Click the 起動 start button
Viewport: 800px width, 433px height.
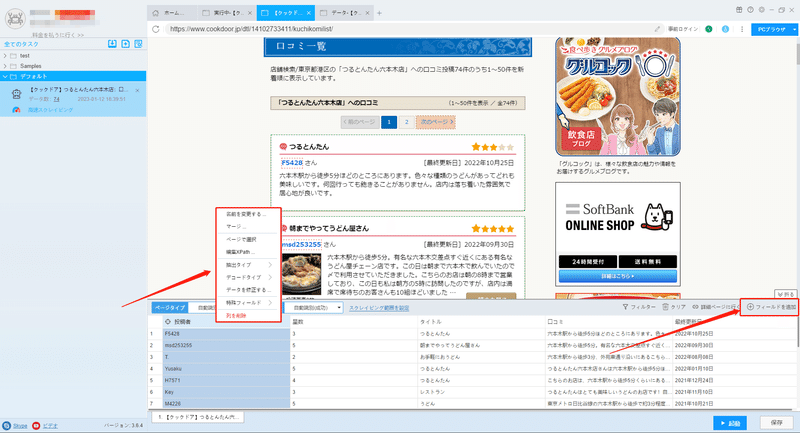point(730,423)
